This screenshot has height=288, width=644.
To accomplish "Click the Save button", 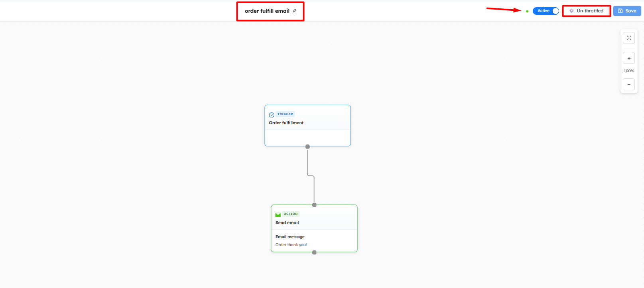I will [627, 11].
